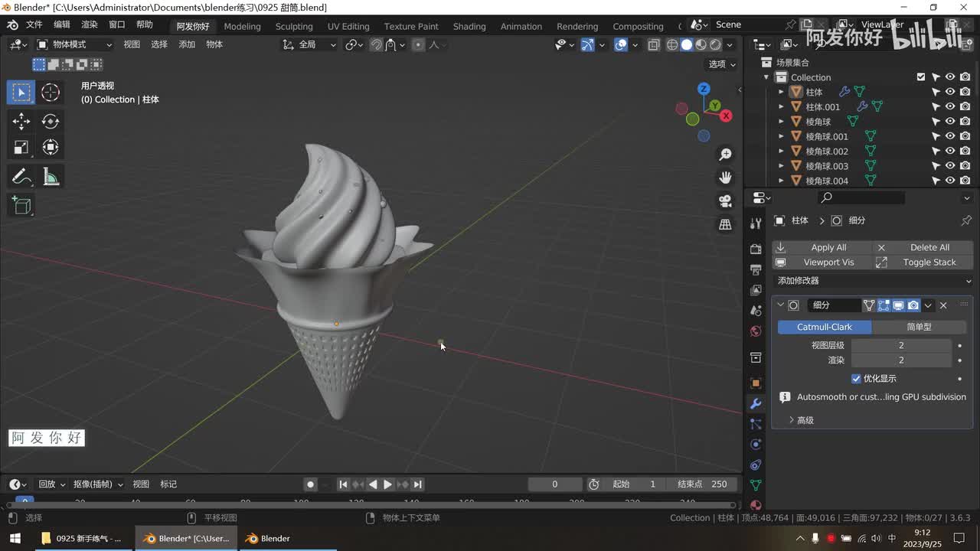Switch to the Sculpting workspace tab

294,26
